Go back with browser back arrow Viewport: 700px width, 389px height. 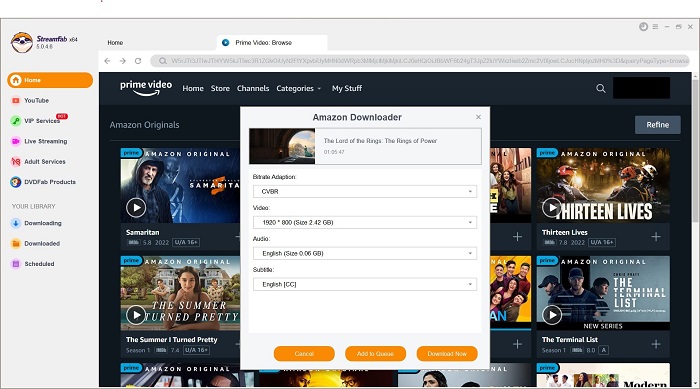pyautogui.click(x=107, y=61)
